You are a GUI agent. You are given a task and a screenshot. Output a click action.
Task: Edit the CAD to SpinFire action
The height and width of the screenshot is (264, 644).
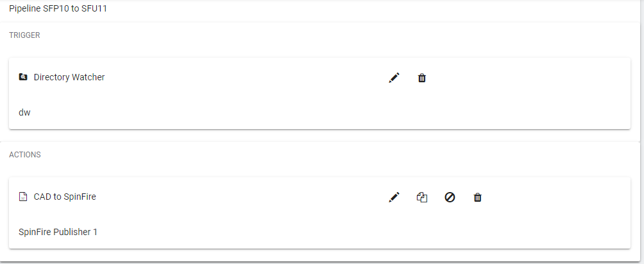(x=394, y=197)
